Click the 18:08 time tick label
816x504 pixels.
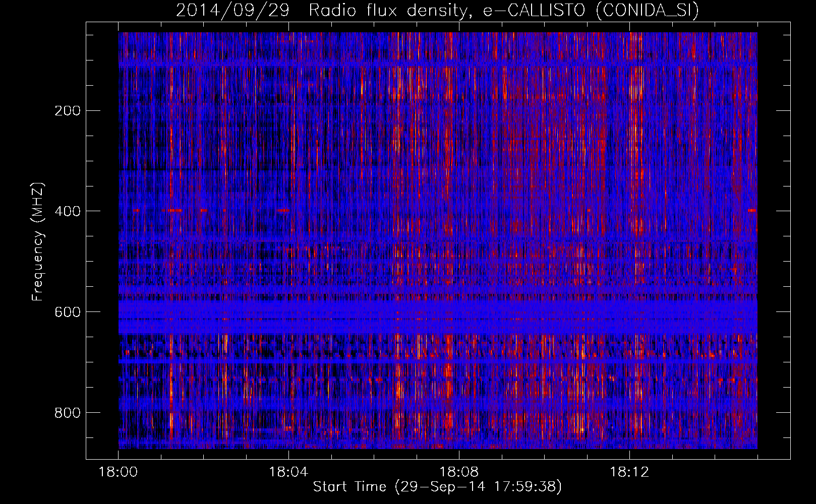pos(459,472)
